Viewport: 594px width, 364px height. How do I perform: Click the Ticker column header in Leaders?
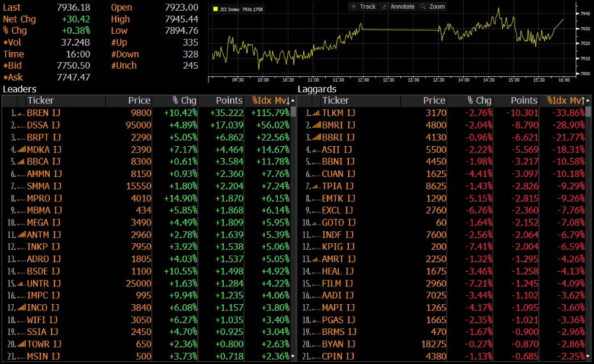(40, 101)
